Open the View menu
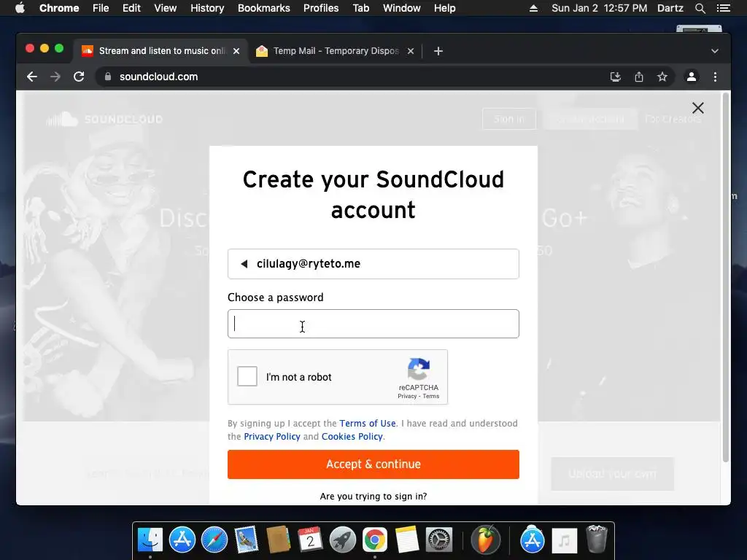This screenshot has height=560, width=747. (x=166, y=8)
